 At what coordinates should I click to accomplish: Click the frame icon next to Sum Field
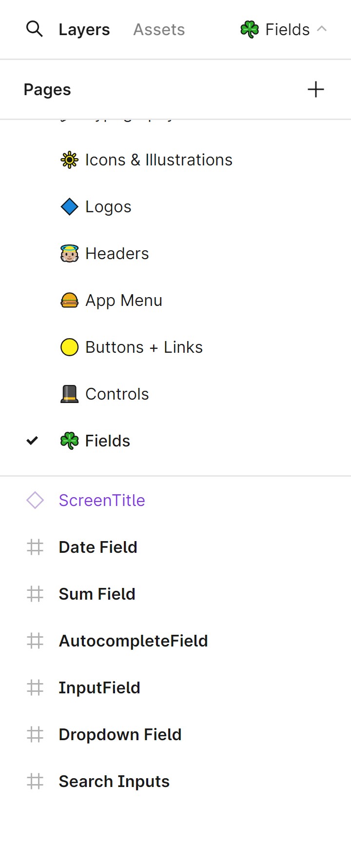(35, 594)
